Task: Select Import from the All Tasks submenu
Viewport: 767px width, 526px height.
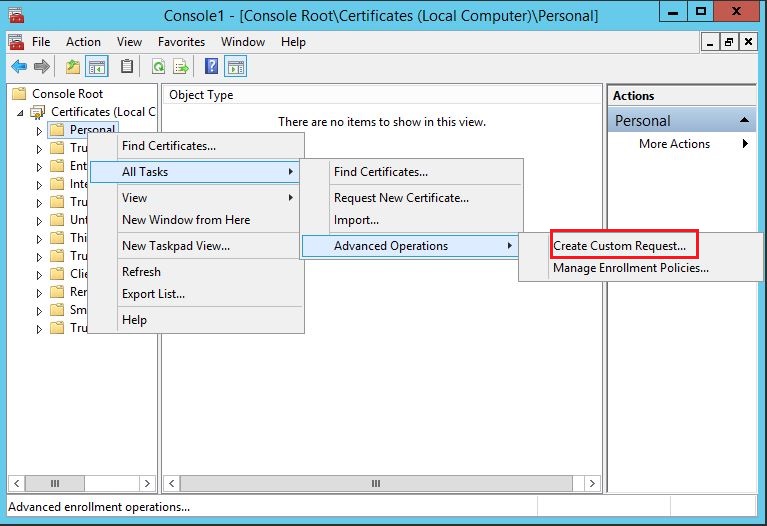Action: [356, 220]
